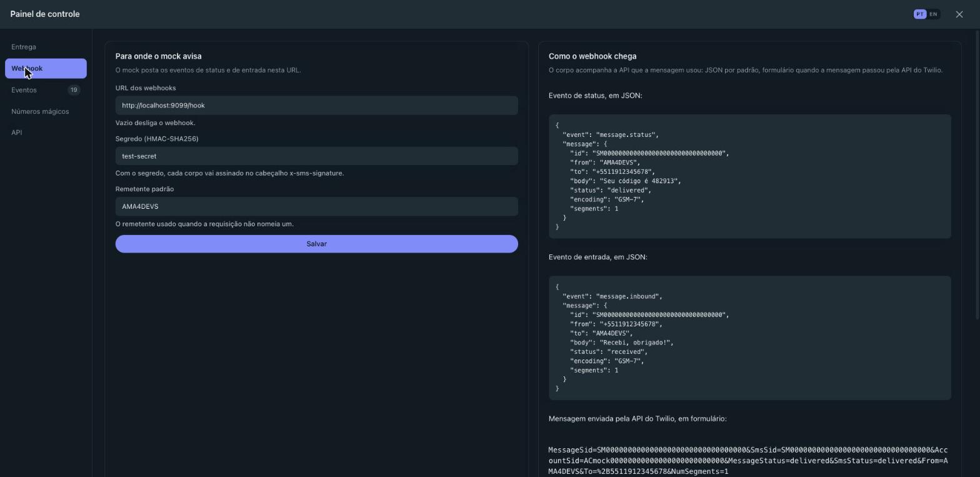The image size is (980, 477).
Task: Click the 'Para onde o mock avisa' heading
Action: coord(158,56)
